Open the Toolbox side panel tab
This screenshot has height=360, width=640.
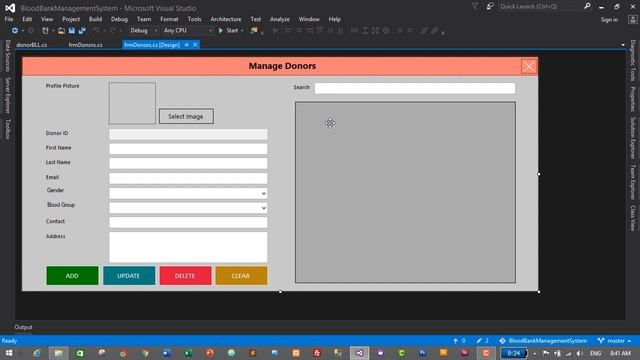coord(7,129)
